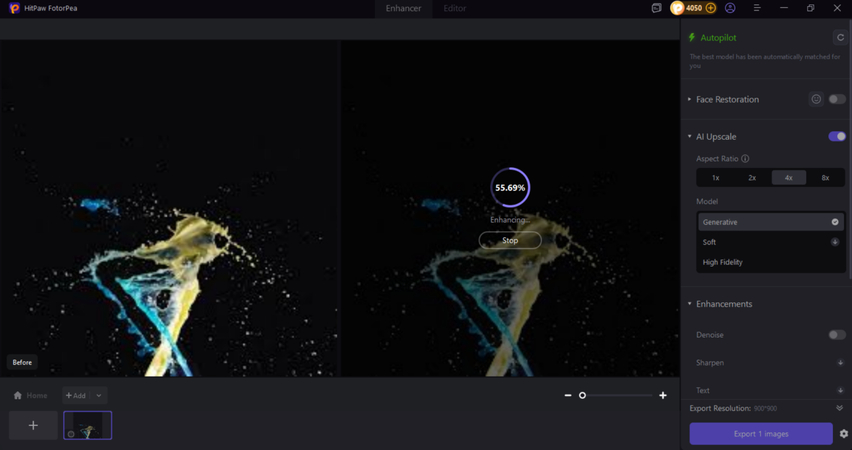Viewport: 852px width, 450px height.
Task: Click the Export 1 images button
Action: (x=761, y=434)
